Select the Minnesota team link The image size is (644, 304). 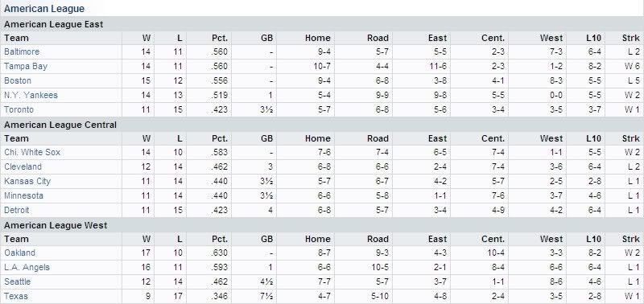click(23, 195)
